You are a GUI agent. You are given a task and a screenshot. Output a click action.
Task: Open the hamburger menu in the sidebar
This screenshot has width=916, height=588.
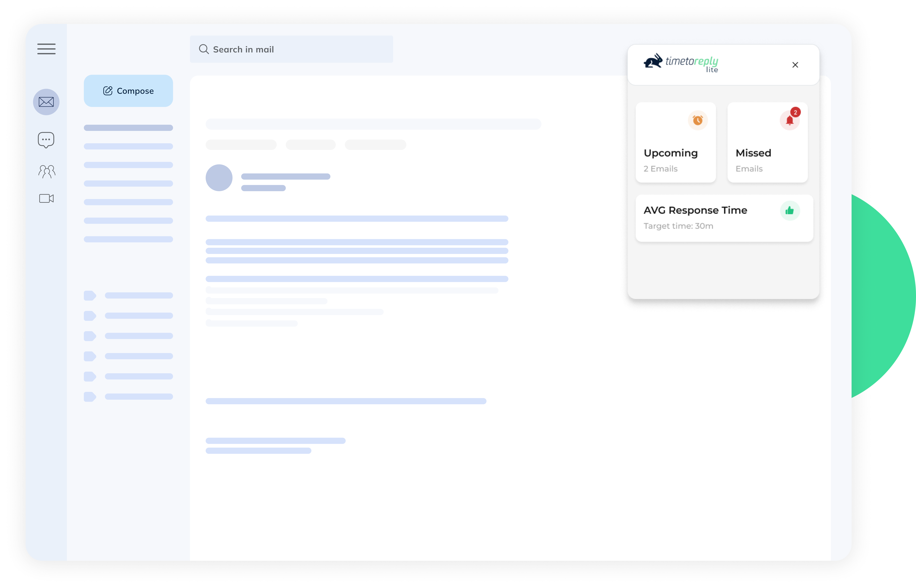pos(46,49)
